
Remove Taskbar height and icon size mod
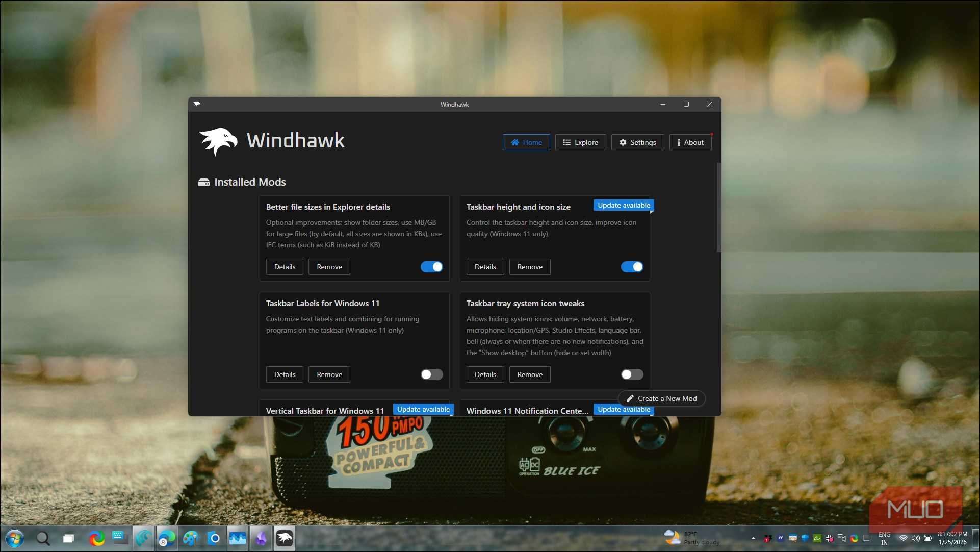click(x=530, y=267)
